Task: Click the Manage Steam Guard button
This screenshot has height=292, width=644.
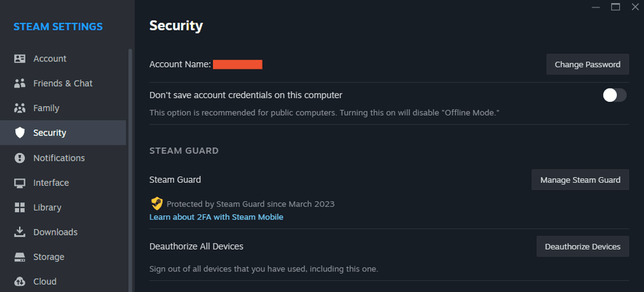Action: [x=580, y=180]
